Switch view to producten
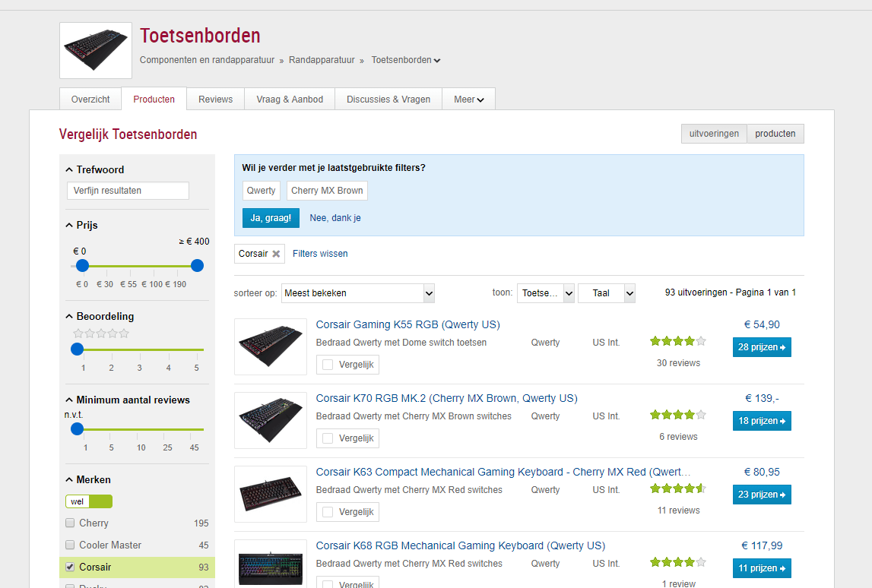872x588 pixels. click(775, 134)
